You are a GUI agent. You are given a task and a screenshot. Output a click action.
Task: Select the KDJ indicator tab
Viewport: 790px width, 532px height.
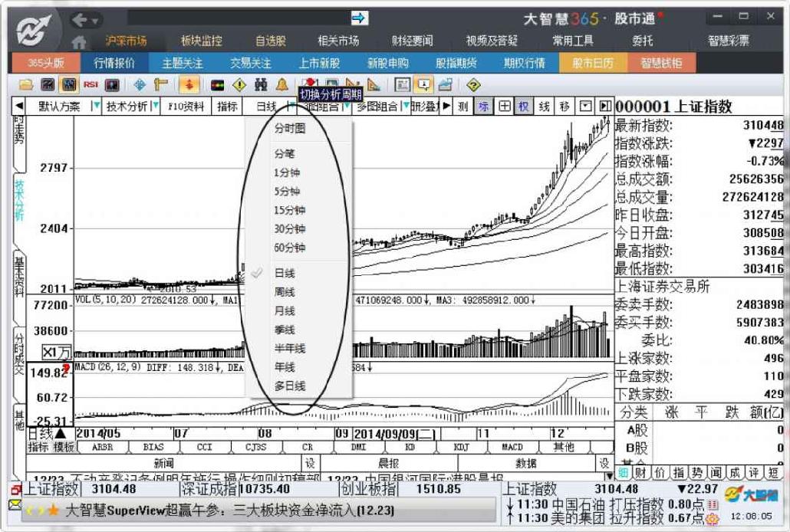point(461,447)
